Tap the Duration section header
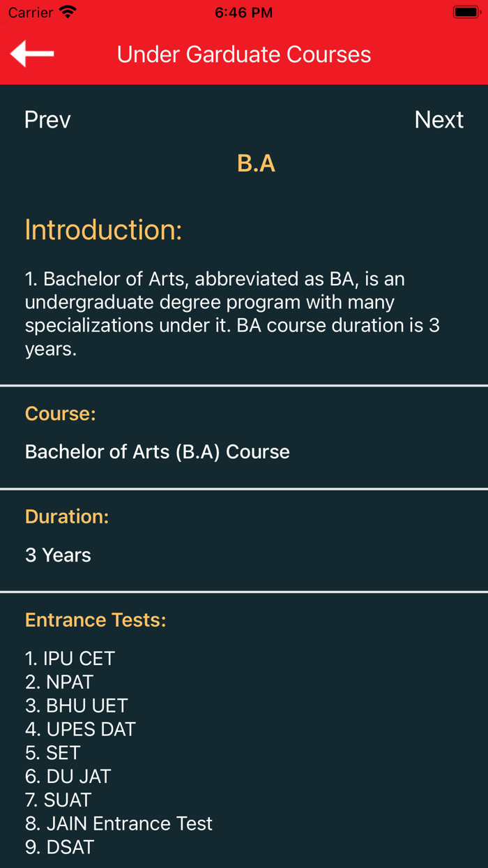 [66, 516]
